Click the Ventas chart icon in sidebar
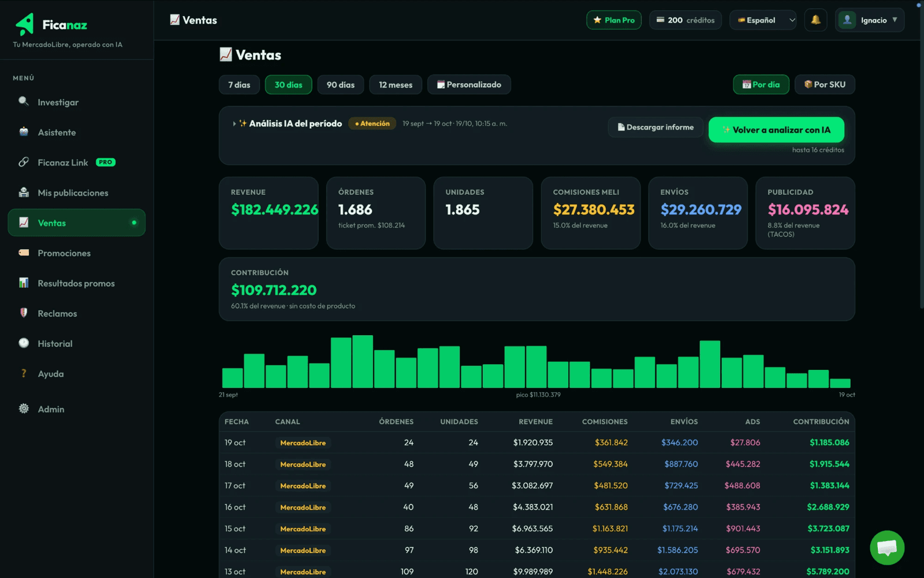The height and width of the screenshot is (578, 924). coord(24,223)
